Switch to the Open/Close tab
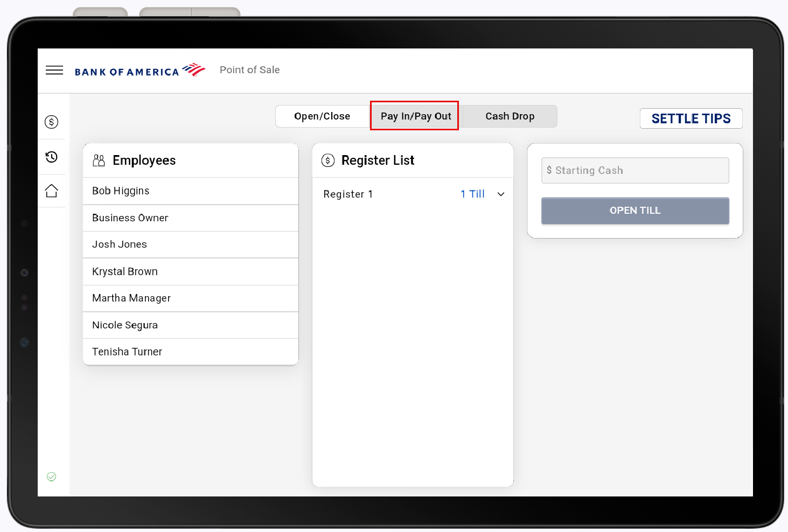 322,116
